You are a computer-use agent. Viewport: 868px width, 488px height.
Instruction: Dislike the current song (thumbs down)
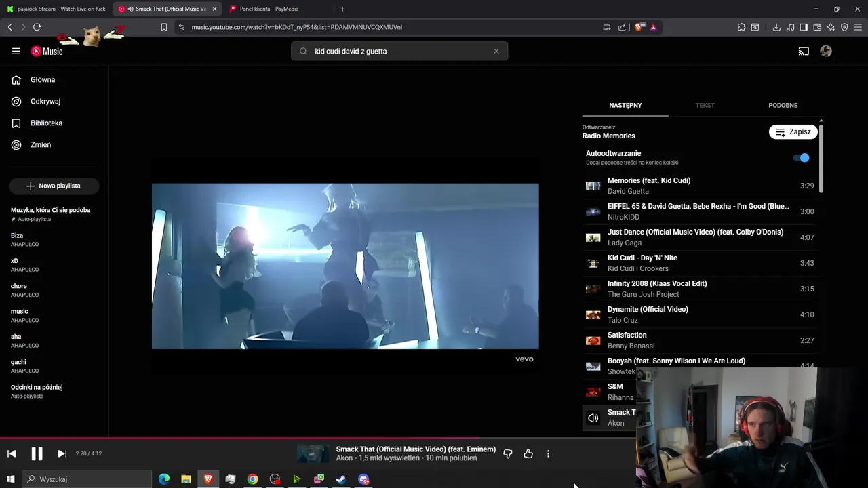(x=508, y=453)
